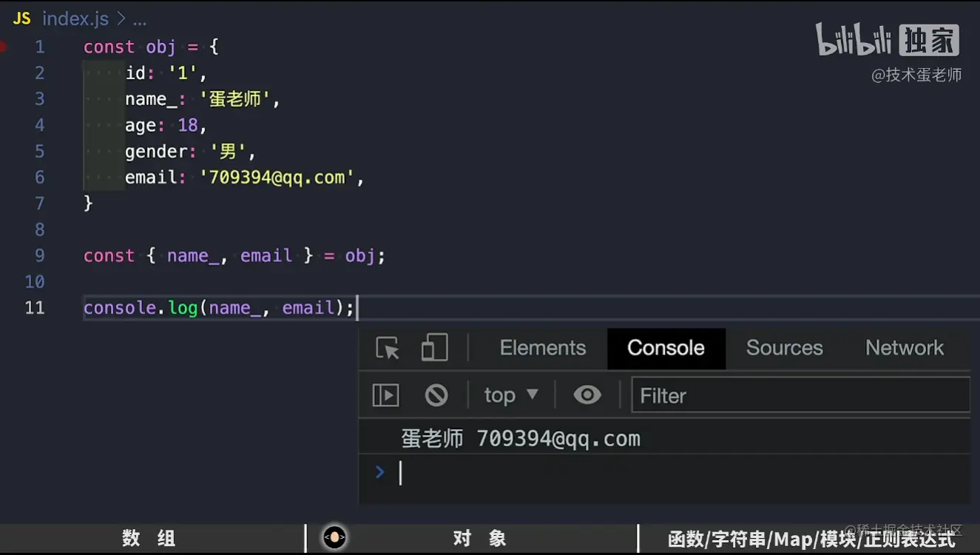Open the console sidebar drawer icon
Viewport: 980px width, 555px height.
(x=385, y=394)
